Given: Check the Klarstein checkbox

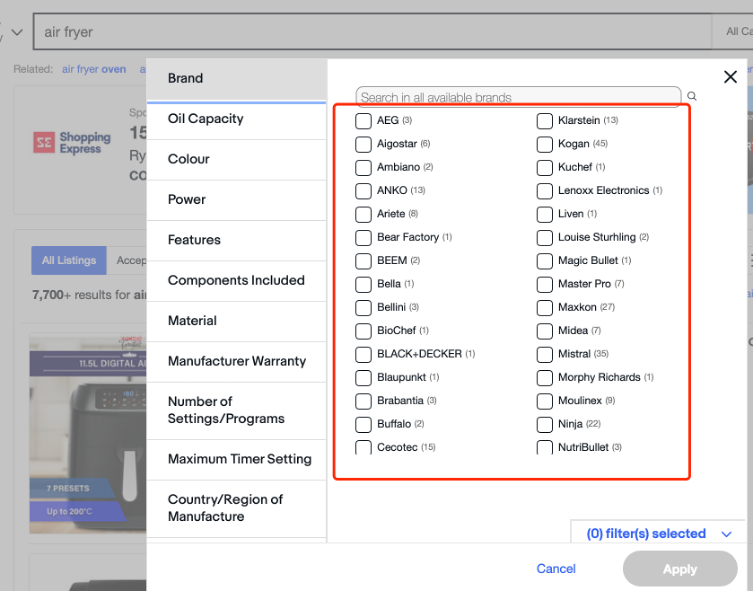Looking at the screenshot, I should 544,121.
